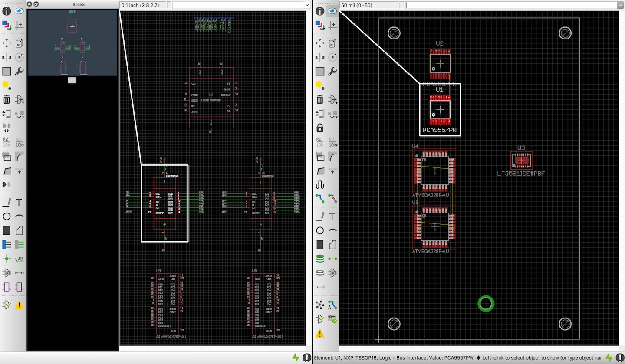Open the Errors warning icon in the schematic toolbar

(x=19, y=305)
